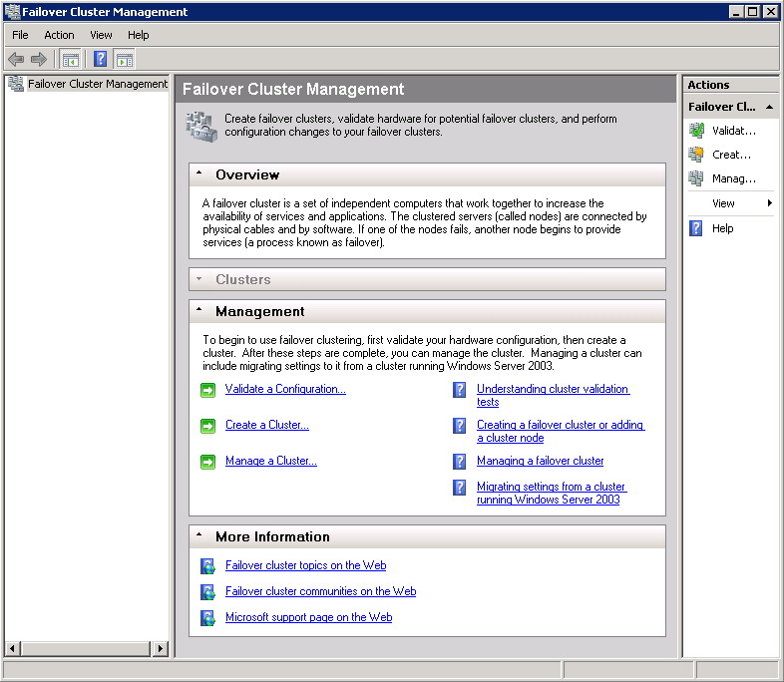Click web icon beside Failover cluster communities
Image resolution: width=784 pixels, height=682 pixels.
coord(207,592)
